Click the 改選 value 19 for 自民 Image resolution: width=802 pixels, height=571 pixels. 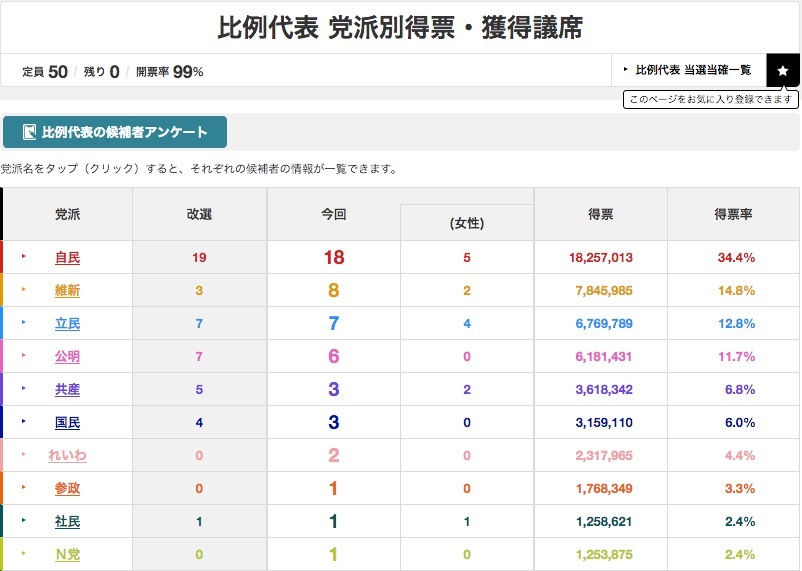(199, 257)
